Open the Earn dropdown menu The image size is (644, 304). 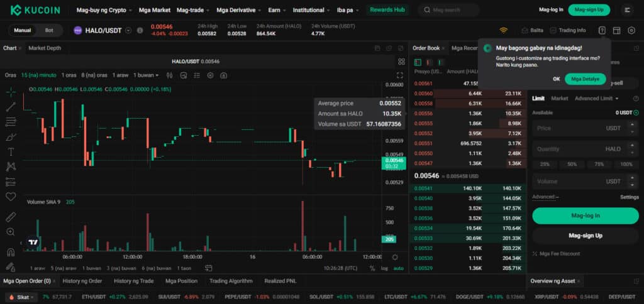[277, 10]
